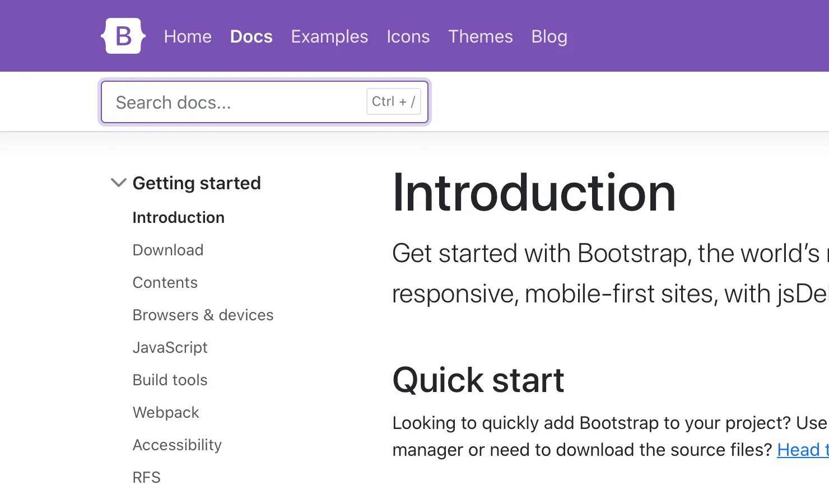Click the Bootstrap logo icon
The image size is (829, 504).
click(123, 36)
